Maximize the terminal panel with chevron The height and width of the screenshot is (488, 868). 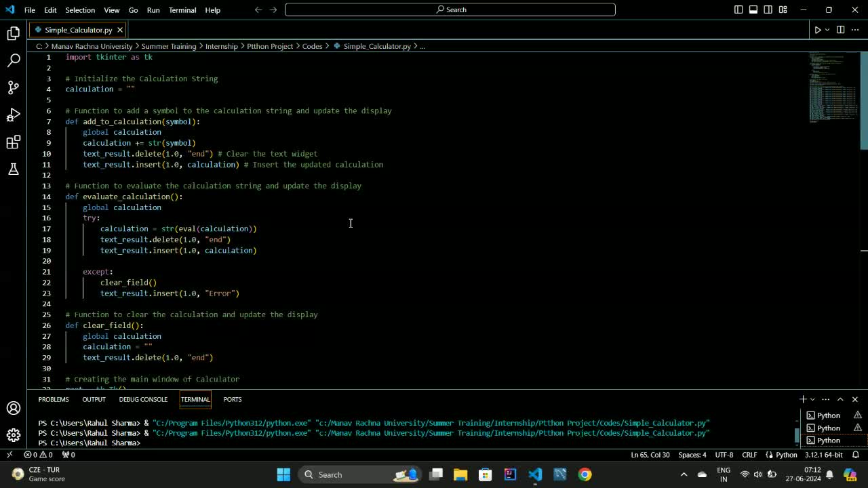click(x=840, y=399)
